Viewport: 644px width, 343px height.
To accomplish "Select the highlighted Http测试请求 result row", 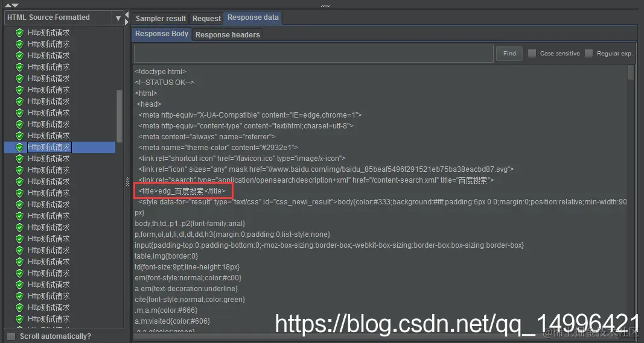I will [x=60, y=147].
